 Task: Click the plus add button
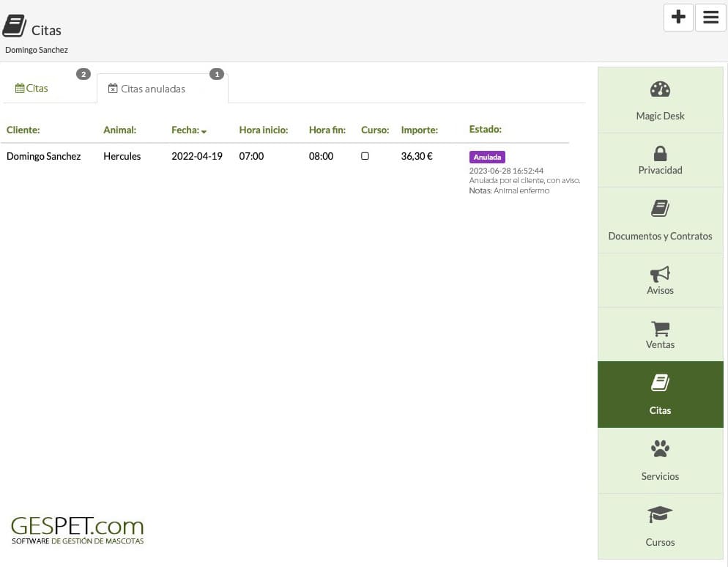[x=678, y=17]
